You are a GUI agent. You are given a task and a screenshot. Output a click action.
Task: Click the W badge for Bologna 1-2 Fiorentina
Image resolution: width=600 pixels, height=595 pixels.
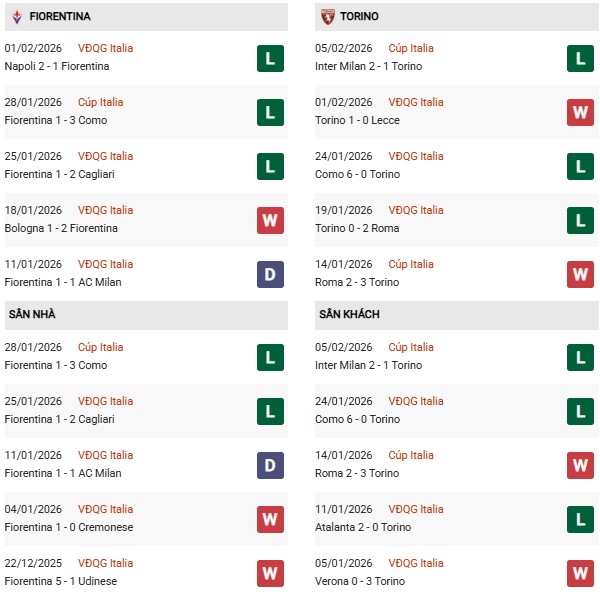point(270,220)
